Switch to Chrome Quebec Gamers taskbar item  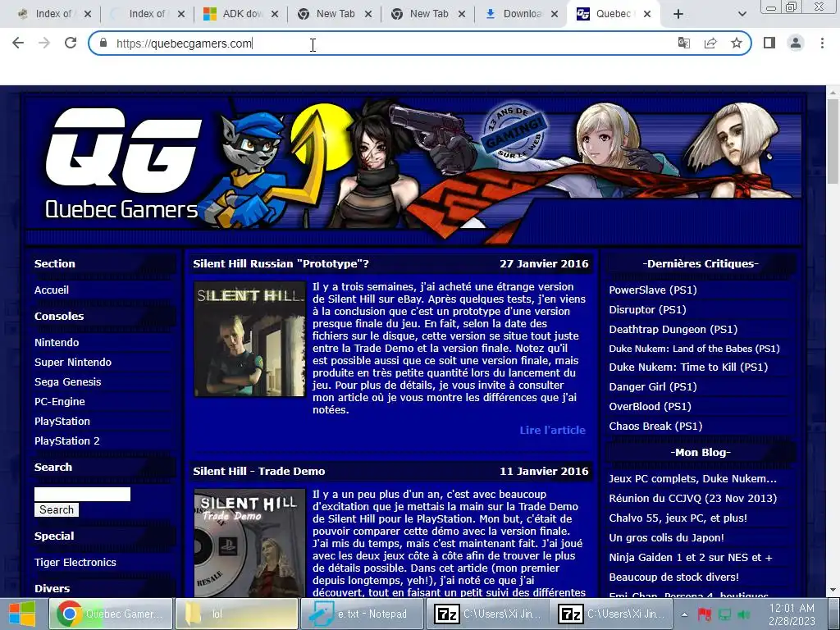pyautogui.click(x=112, y=614)
